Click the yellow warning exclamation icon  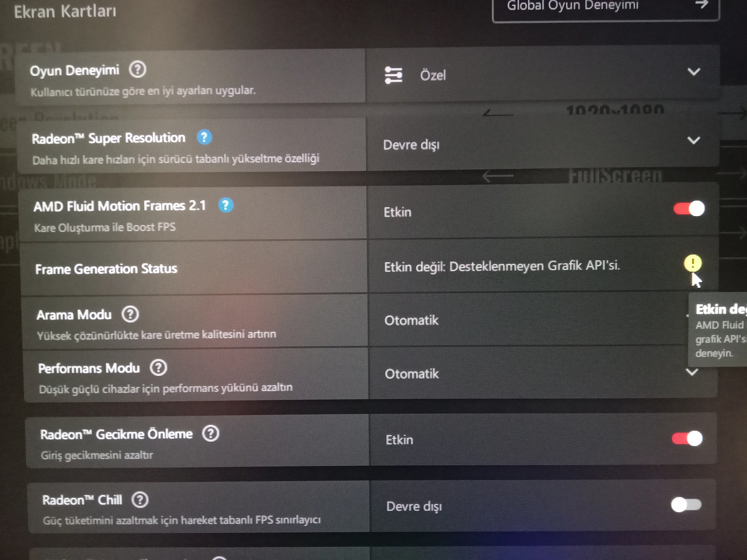tap(693, 263)
